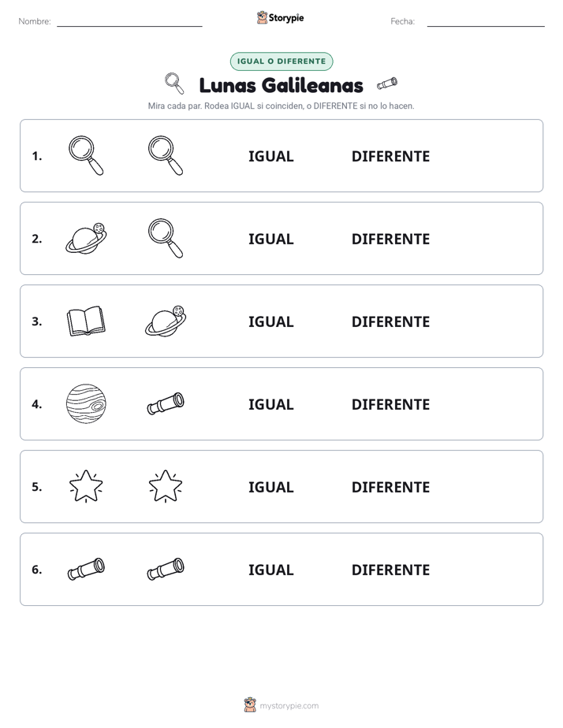The image size is (563, 728).
Task: Click the first telescope in row 6
Action: pyautogui.click(x=86, y=569)
